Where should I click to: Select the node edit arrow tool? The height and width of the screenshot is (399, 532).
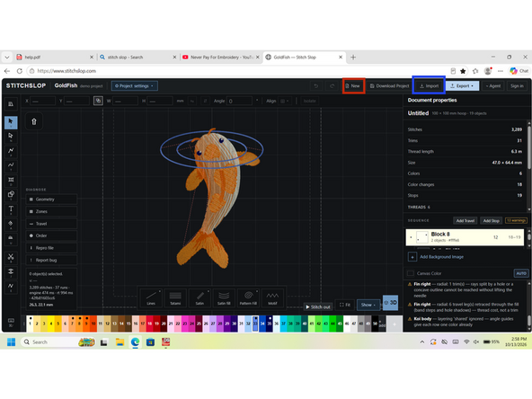pyautogui.click(x=11, y=137)
